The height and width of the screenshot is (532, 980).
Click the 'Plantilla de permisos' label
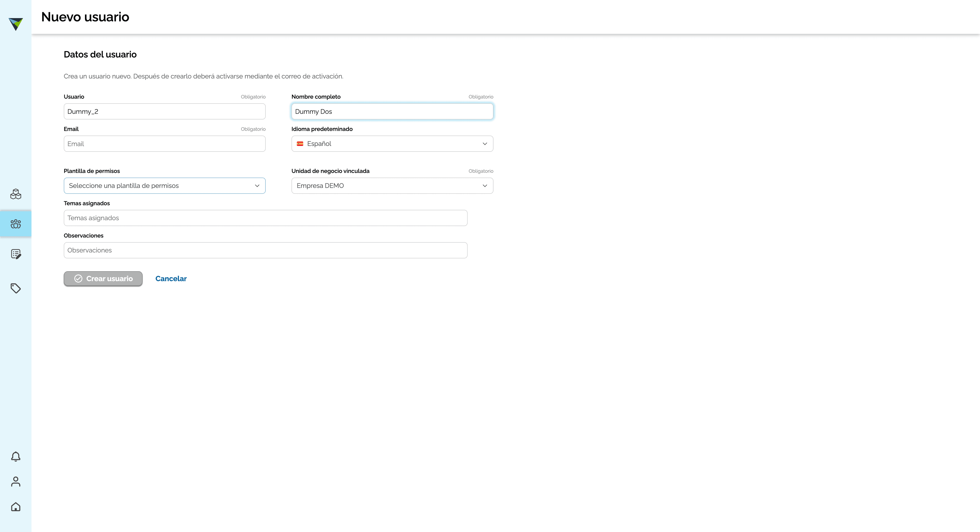click(92, 171)
